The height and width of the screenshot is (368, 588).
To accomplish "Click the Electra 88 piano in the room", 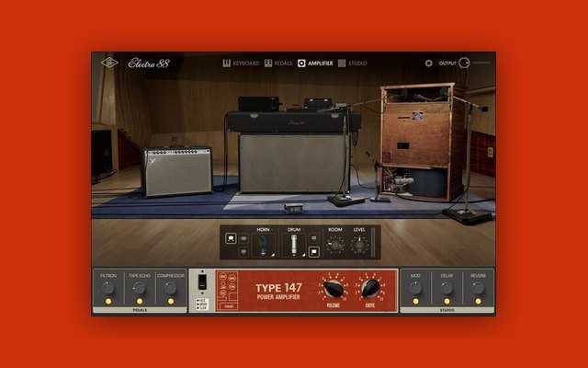I will pyautogui.click(x=292, y=121).
